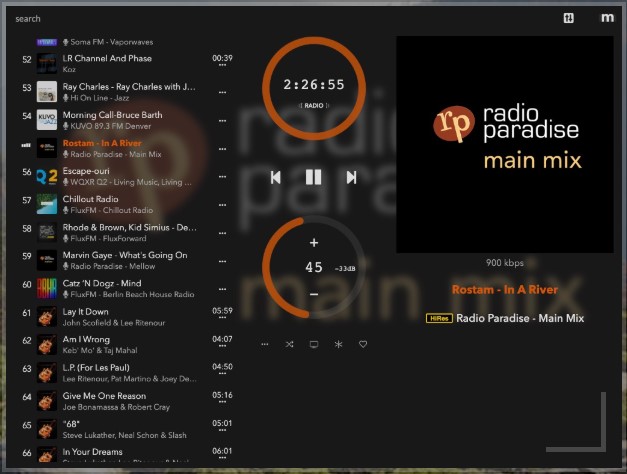627x474 pixels.
Task: Skip to the next track
Action: 351,177
